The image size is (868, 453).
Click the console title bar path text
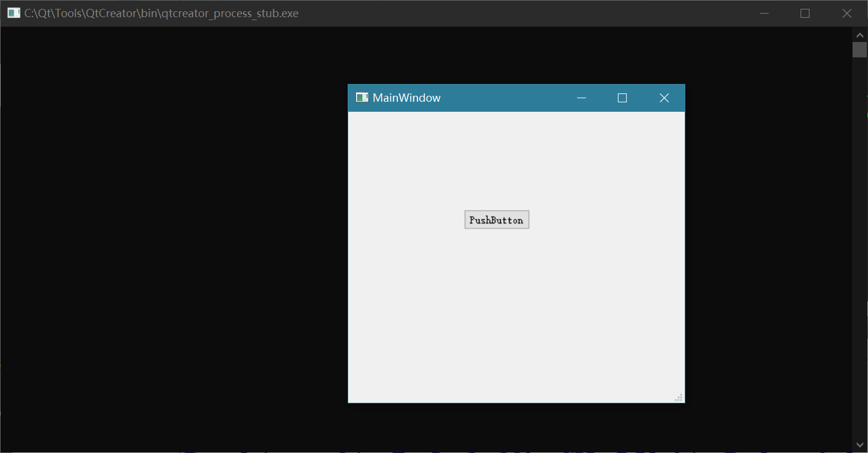161,14
